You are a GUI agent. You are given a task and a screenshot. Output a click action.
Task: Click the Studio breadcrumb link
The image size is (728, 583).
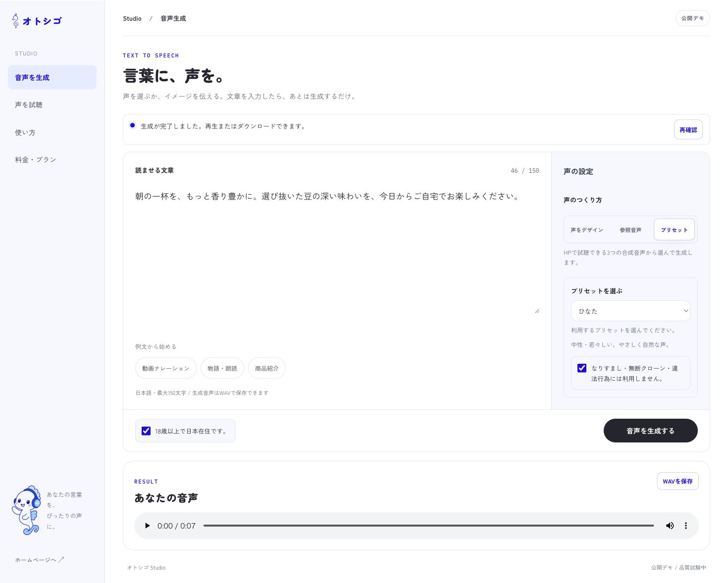[132, 18]
